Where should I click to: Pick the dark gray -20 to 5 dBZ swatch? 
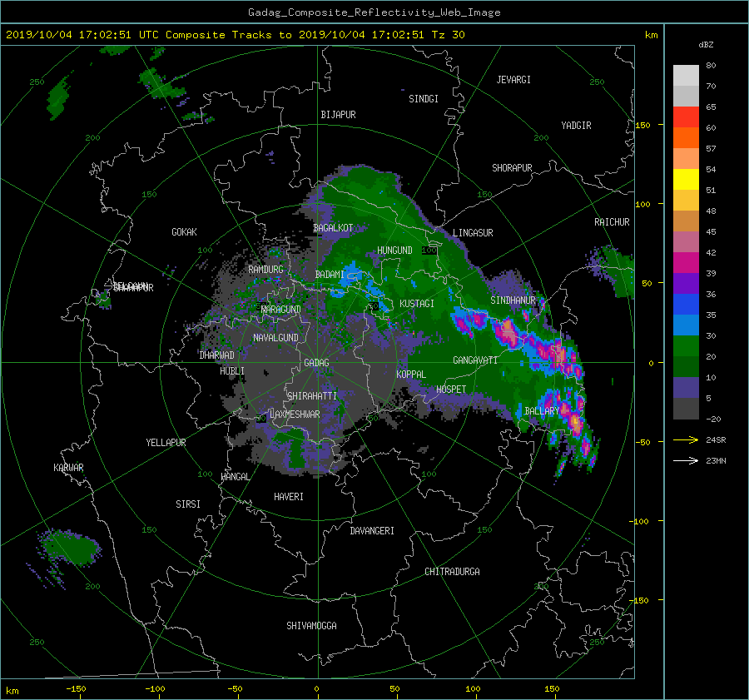[x=686, y=408]
